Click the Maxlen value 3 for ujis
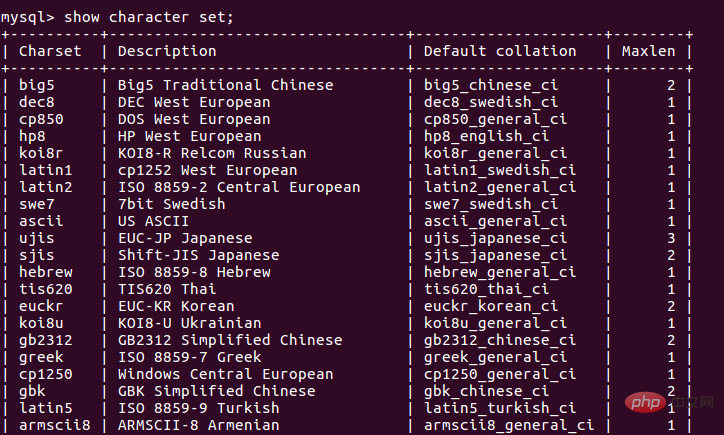 671,238
